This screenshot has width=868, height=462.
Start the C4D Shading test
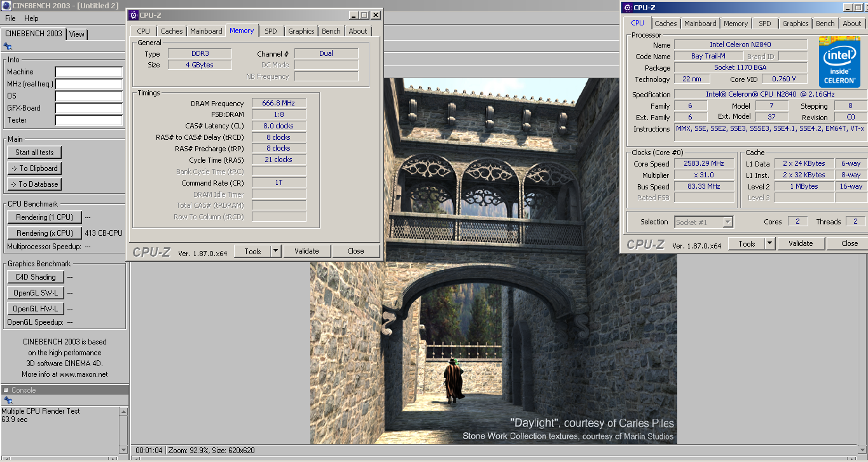[x=36, y=277]
